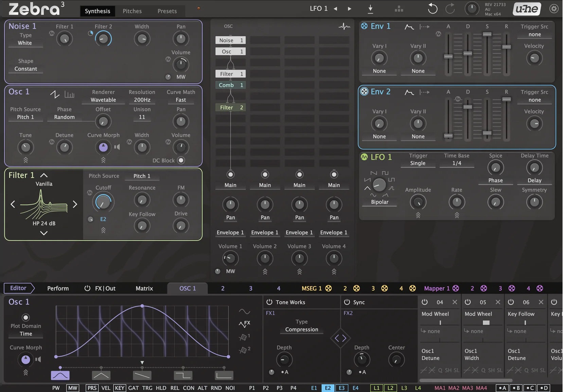This screenshot has width=568, height=392.
Task: Go to the next preset arrow
Action: tap(350, 9)
